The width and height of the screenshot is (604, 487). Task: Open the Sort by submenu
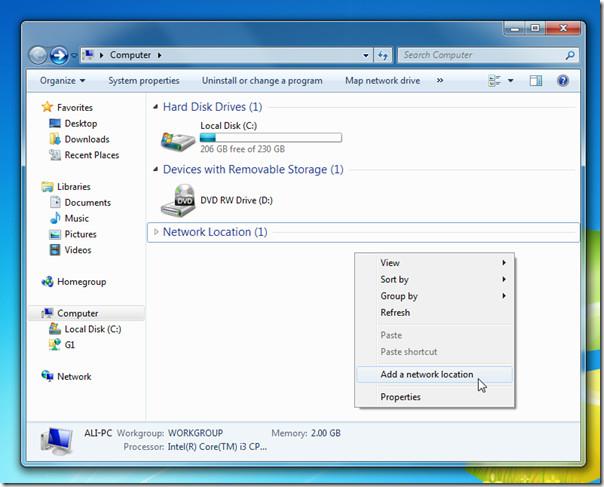(394, 279)
